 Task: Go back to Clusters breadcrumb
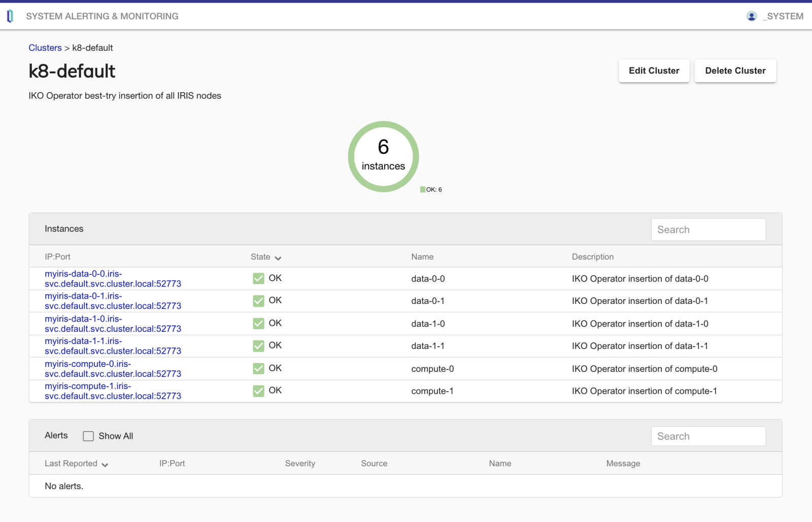[45, 48]
